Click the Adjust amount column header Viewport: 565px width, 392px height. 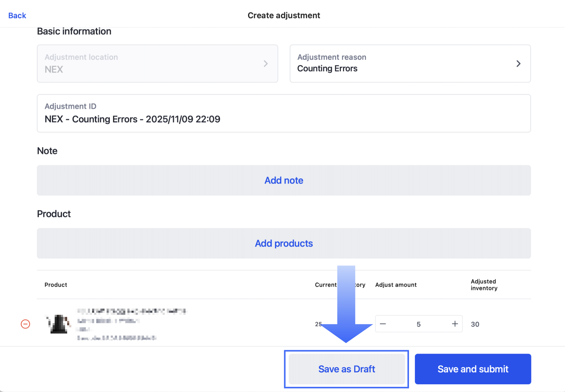[x=396, y=285]
